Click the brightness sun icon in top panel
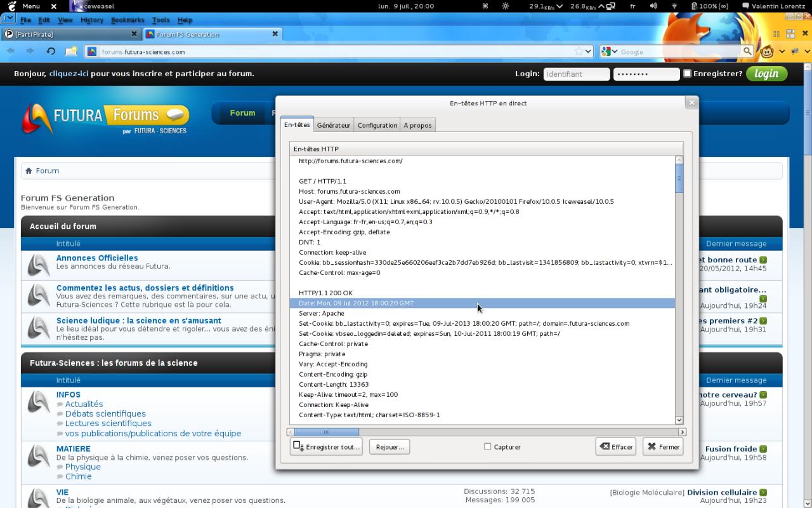Image resolution: width=812 pixels, height=508 pixels. [505, 6]
